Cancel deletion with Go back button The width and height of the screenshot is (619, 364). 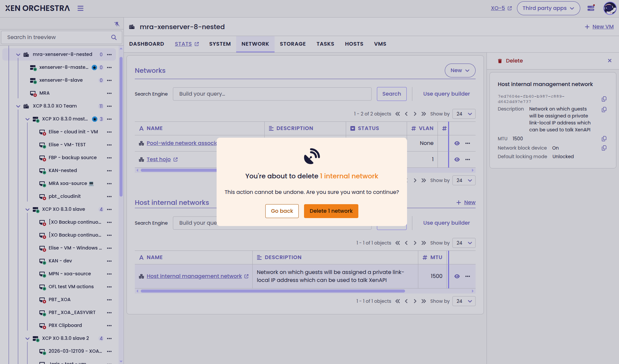[x=282, y=211]
